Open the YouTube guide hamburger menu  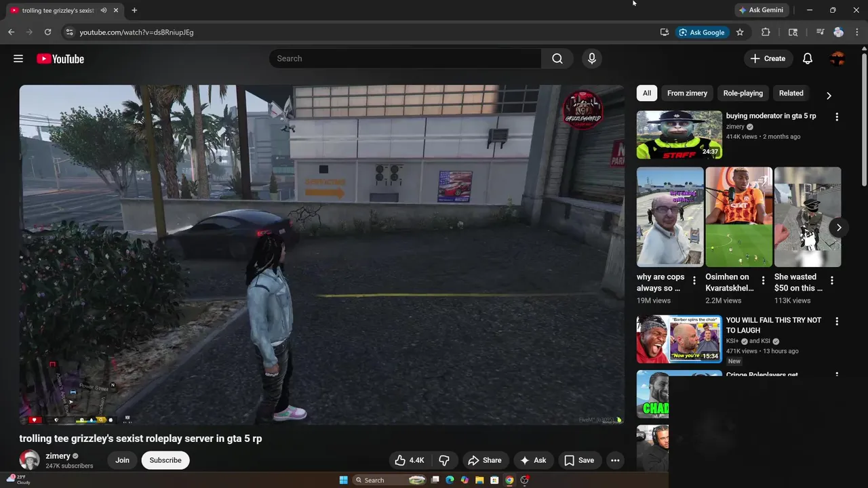coord(18,59)
